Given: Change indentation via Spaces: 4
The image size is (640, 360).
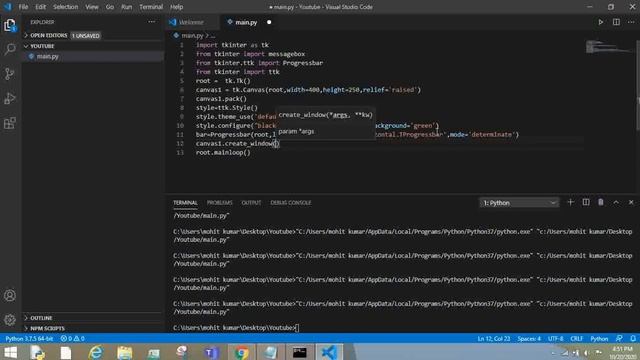Looking at the screenshot, I should (x=529, y=339).
